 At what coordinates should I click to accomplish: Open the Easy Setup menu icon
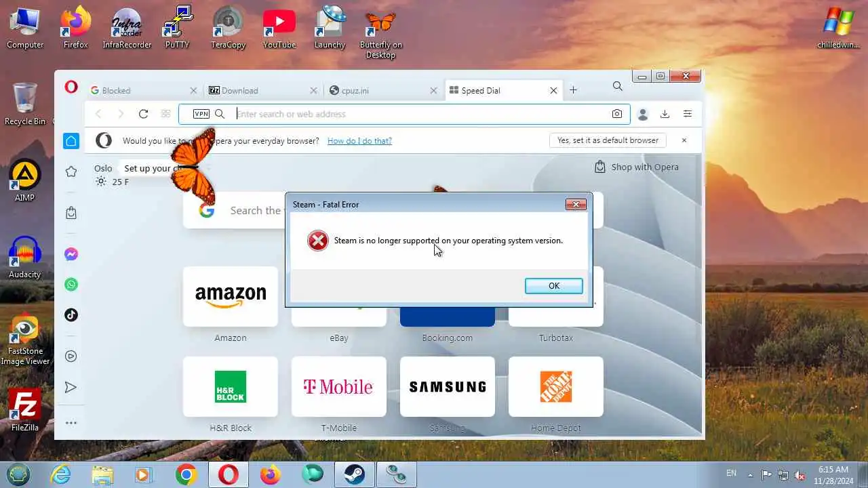pos(688,114)
